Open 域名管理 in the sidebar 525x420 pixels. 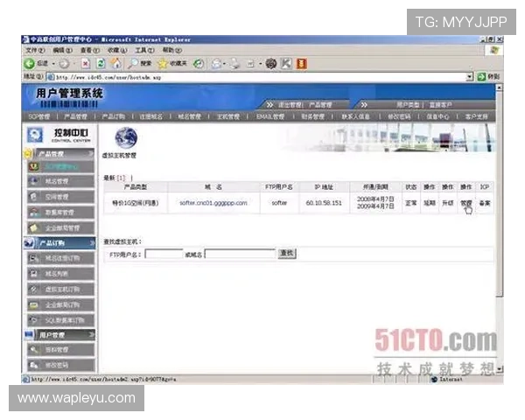click(x=61, y=181)
